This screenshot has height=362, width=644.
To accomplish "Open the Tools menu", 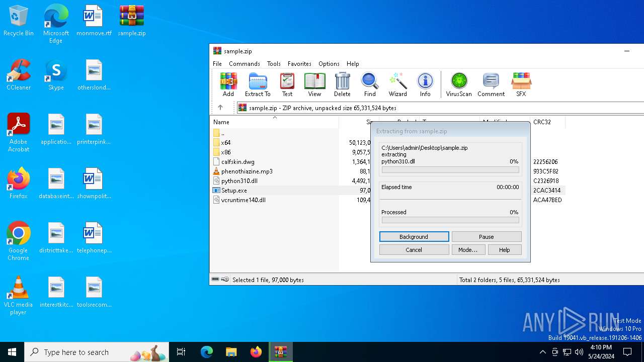I will [x=274, y=64].
